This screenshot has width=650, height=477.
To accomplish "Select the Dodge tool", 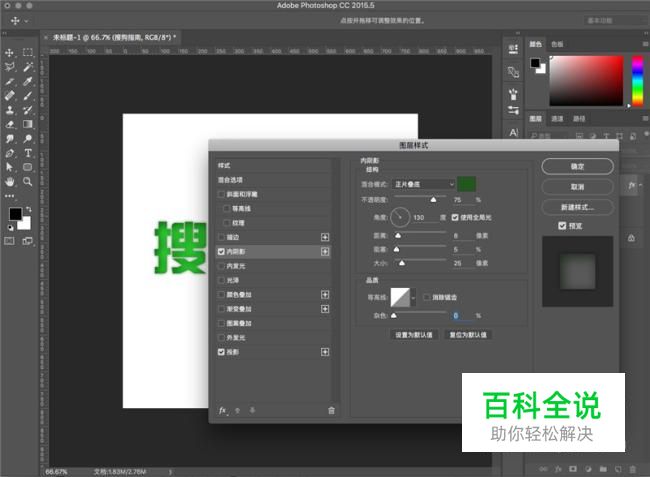I will [27, 138].
